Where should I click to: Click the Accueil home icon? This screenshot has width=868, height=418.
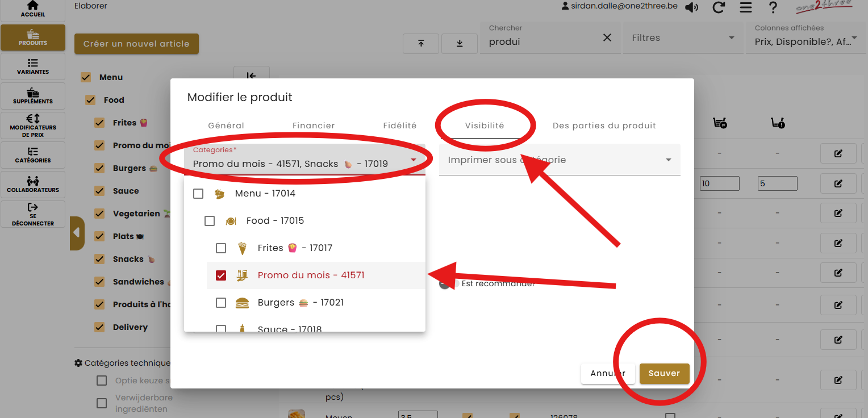(33, 6)
